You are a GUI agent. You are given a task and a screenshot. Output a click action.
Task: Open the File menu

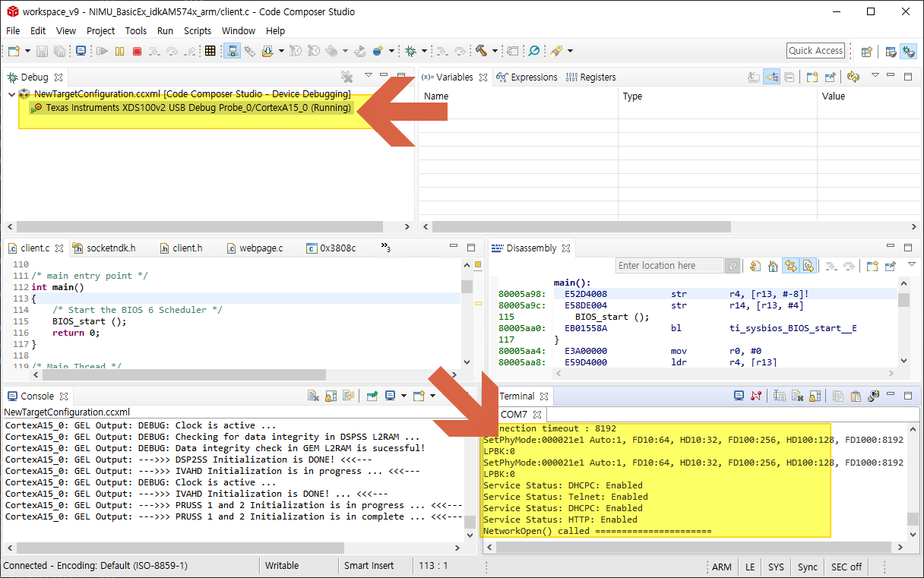13,30
